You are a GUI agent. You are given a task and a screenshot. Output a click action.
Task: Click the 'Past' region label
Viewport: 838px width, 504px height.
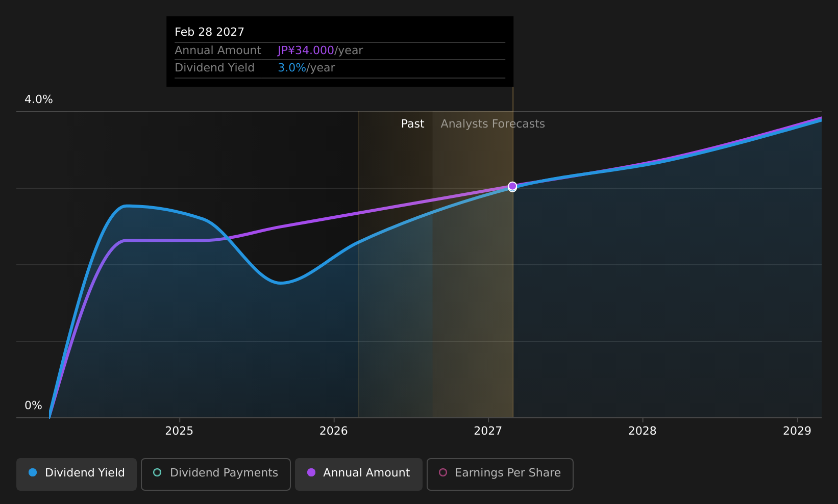[412, 124]
